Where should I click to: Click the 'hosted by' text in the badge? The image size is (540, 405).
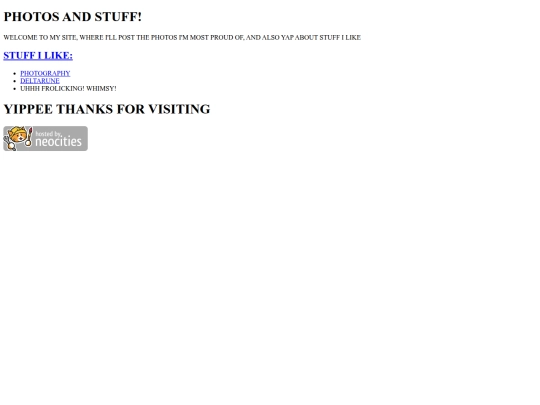tap(49, 134)
